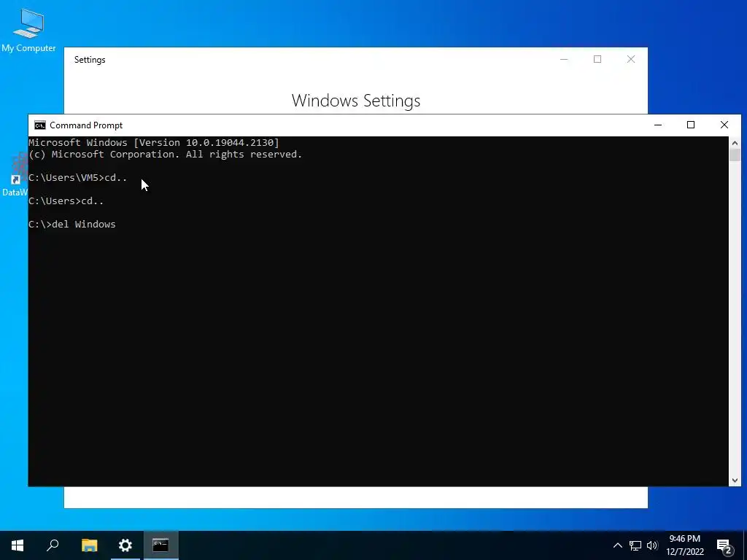Click the 'Command Prompt' title text
The width and height of the screenshot is (747, 560).
point(86,125)
